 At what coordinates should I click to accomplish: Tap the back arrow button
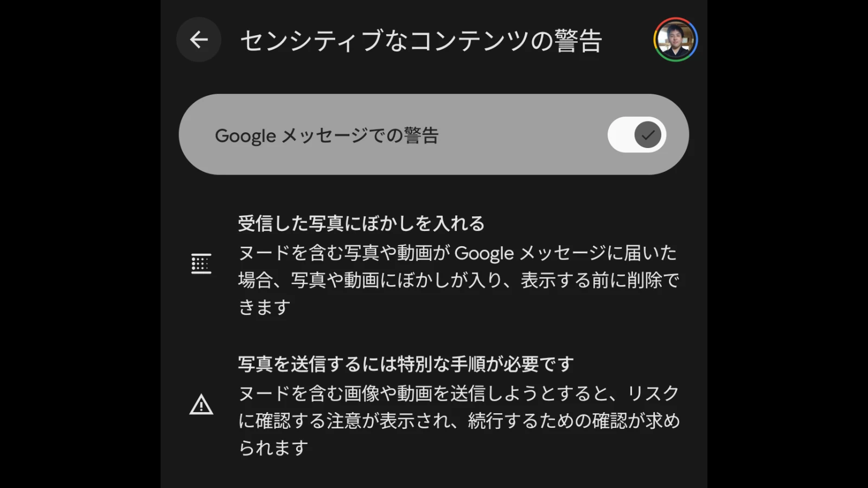tap(199, 40)
